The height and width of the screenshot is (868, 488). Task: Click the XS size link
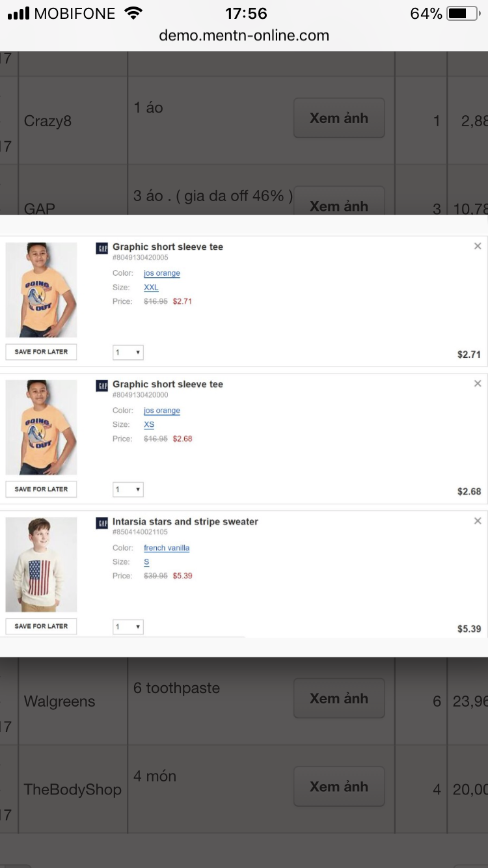click(x=149, y=425)
